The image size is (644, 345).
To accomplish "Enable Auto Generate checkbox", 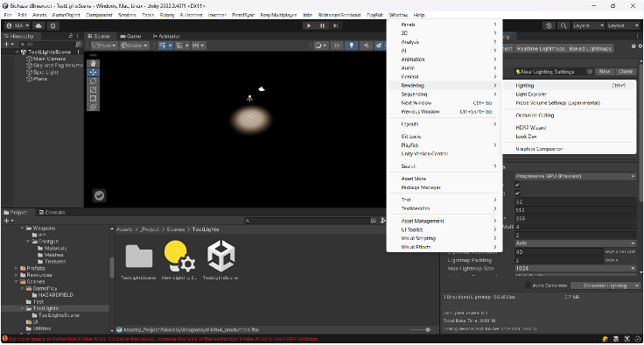I will pos(528,285).
